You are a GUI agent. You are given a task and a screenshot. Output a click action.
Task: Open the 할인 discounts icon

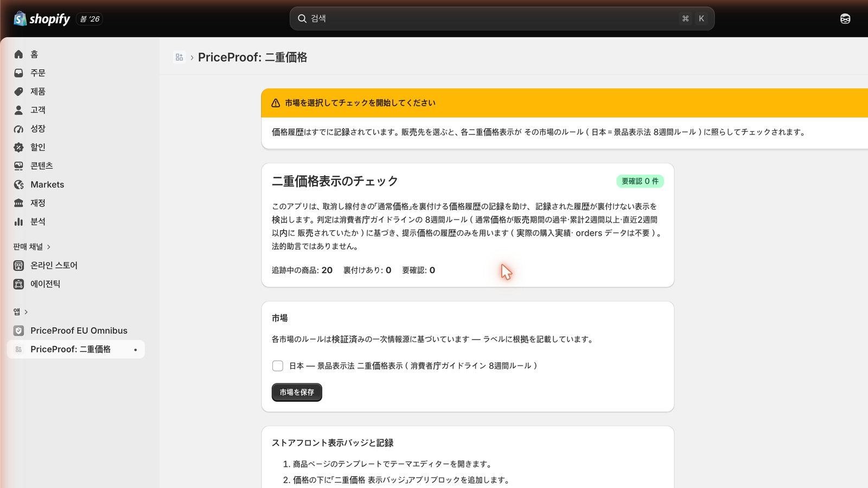pyautogui.click(x=18, y=147)
